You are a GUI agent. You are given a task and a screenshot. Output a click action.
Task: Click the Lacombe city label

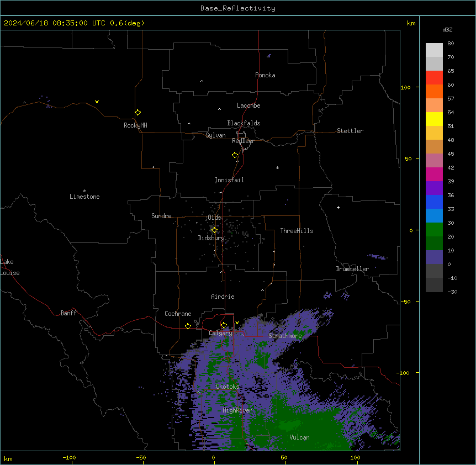tap(248, 105)
